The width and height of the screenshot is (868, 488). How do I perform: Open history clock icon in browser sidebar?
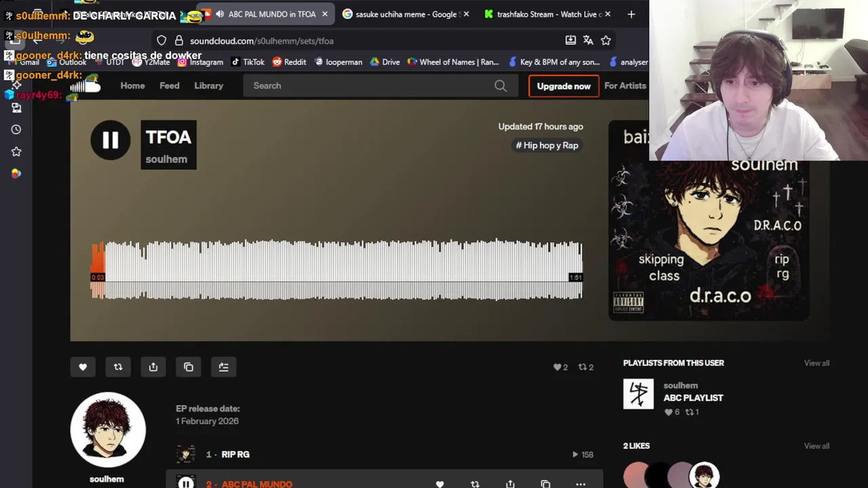(16, 129)
